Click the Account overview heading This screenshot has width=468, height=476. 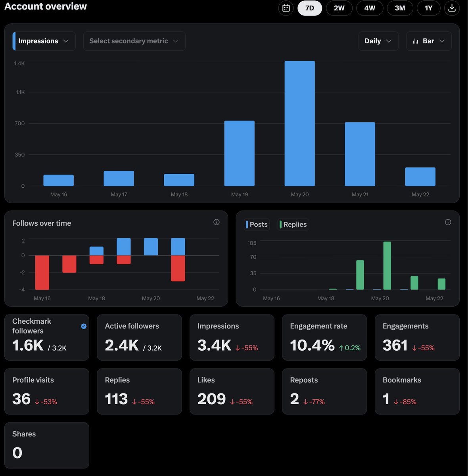point(46,6)
